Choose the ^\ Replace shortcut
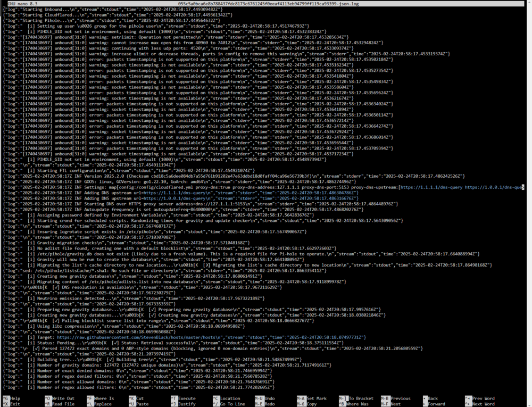Viewport: 532px width, 407px height. [99, 404]
